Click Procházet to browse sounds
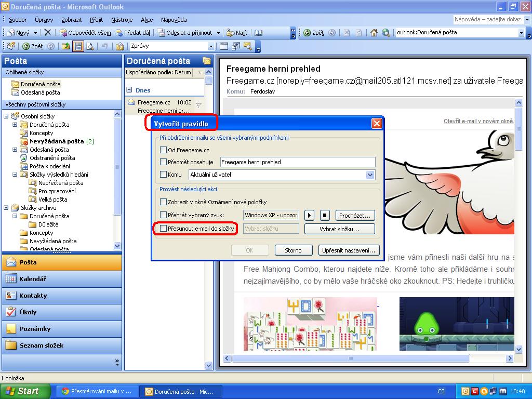Image resolution: width=532 pixels, height=399 pixels. pos(355,215)
